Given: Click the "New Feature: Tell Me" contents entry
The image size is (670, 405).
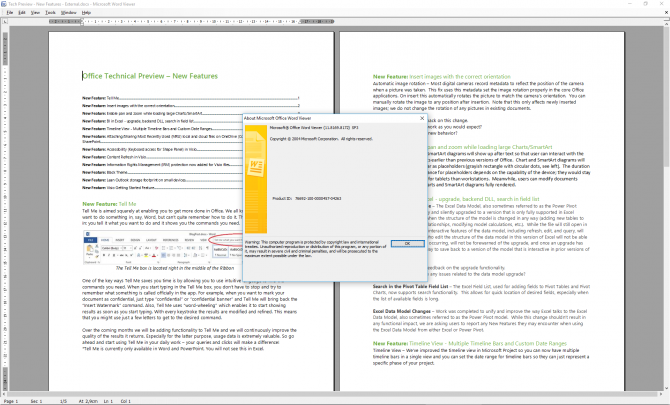Looking at the screenshot, I should tap(191, 98).
